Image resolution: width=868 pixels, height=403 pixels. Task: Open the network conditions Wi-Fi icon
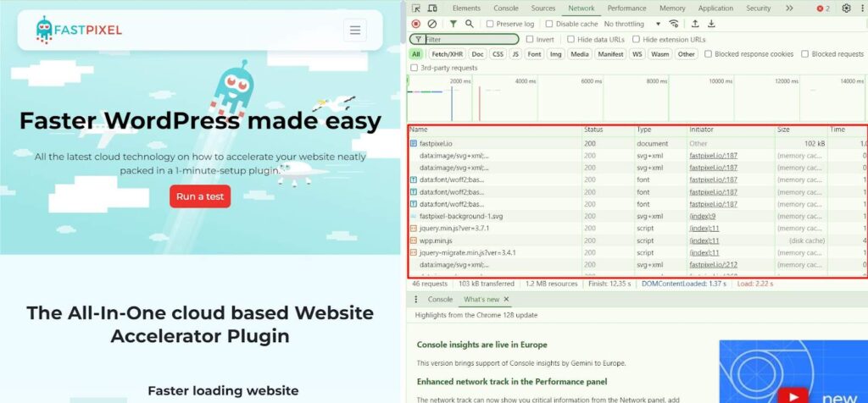tap(674, 25)
